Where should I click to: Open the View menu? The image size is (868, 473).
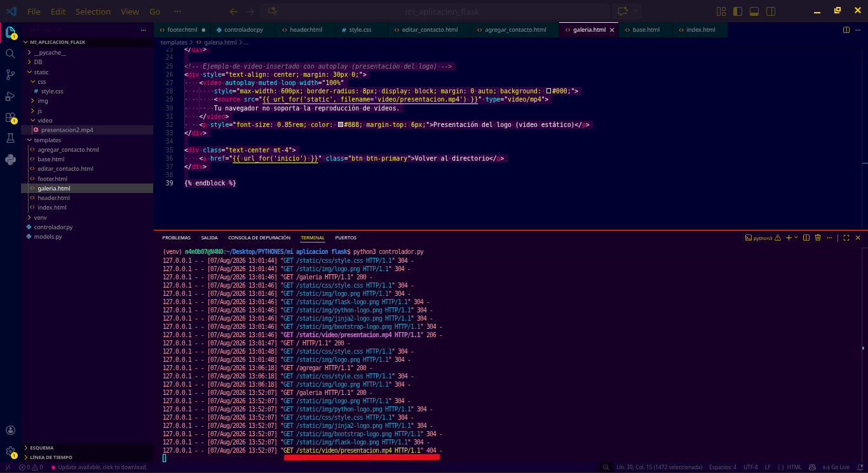point(130,11)
